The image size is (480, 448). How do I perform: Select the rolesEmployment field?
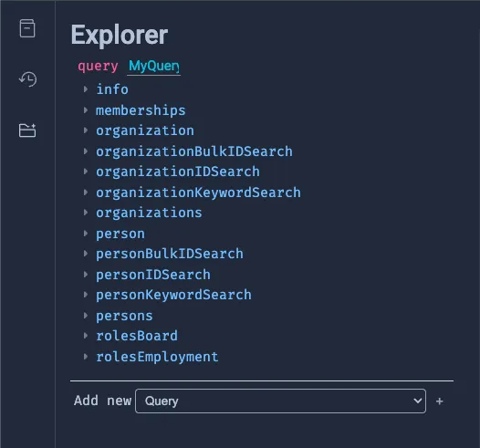click(x=157, y=357)
